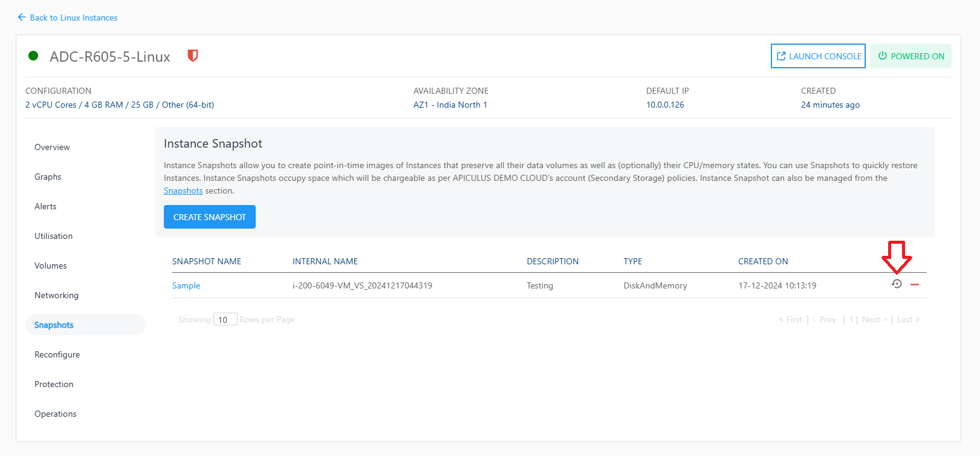Open the Sample snapshot name link
The image size is (980, 456).
click(x=186, y=285)
